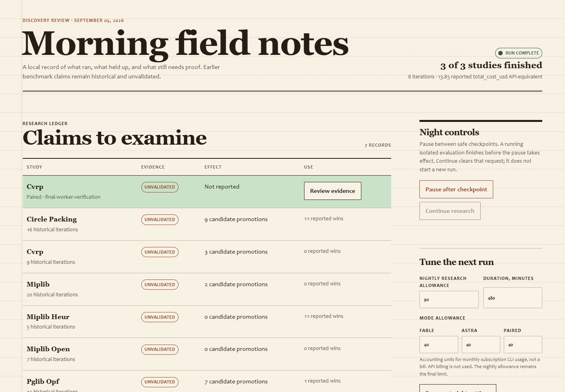Click the Review evidence button
Image resolution: width=565 pixels, height=392 pixels.
click(x=332, y=191)
